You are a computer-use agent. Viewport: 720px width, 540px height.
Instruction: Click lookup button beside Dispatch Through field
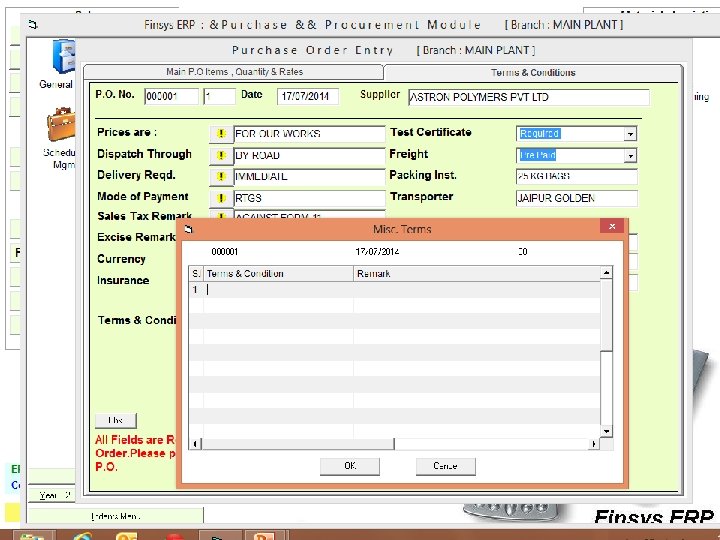221,155
